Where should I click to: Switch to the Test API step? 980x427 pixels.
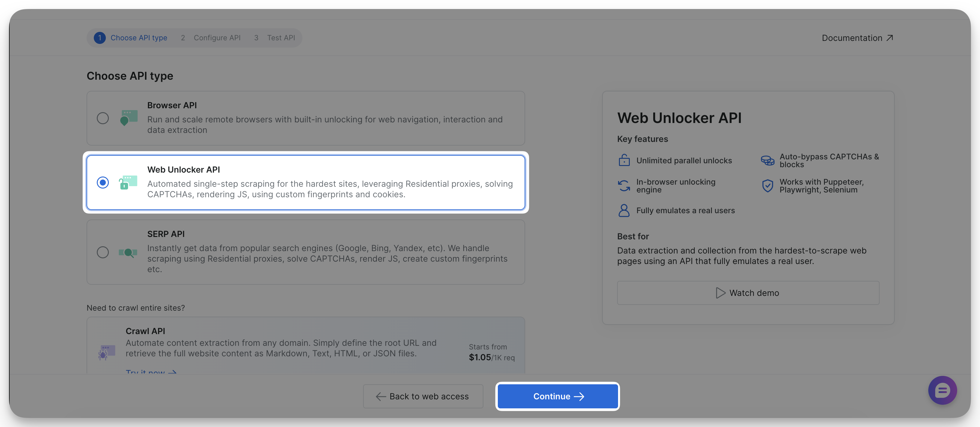tap(281, 38)
